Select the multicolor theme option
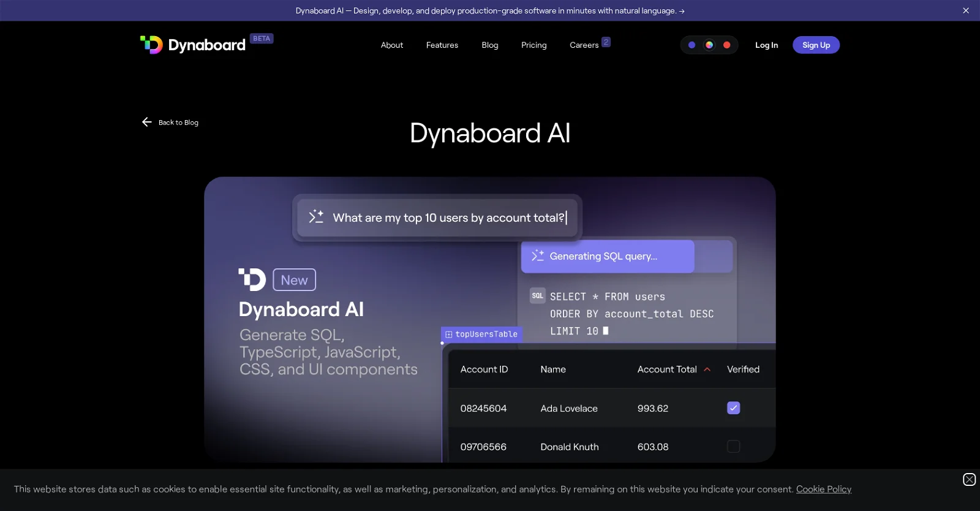 (709, 45)
